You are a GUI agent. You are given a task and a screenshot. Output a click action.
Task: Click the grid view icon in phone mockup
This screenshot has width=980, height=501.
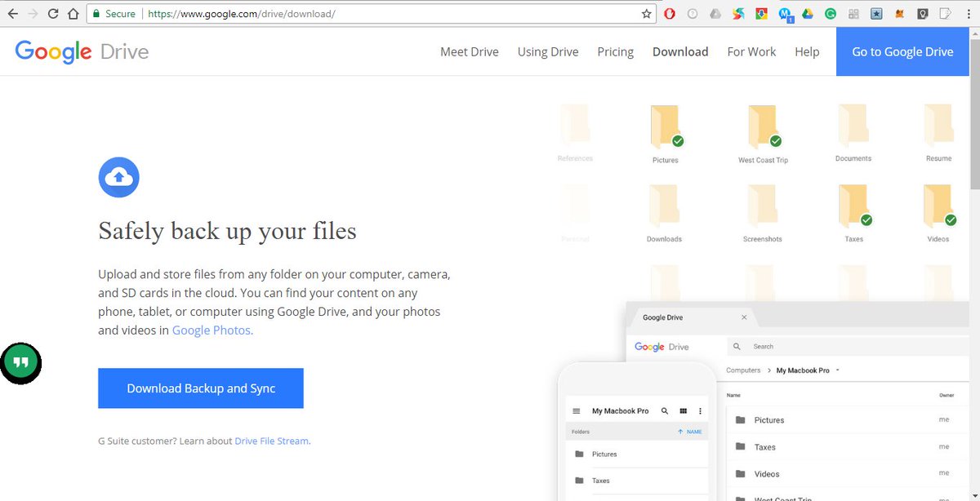(x=684, y=411)
